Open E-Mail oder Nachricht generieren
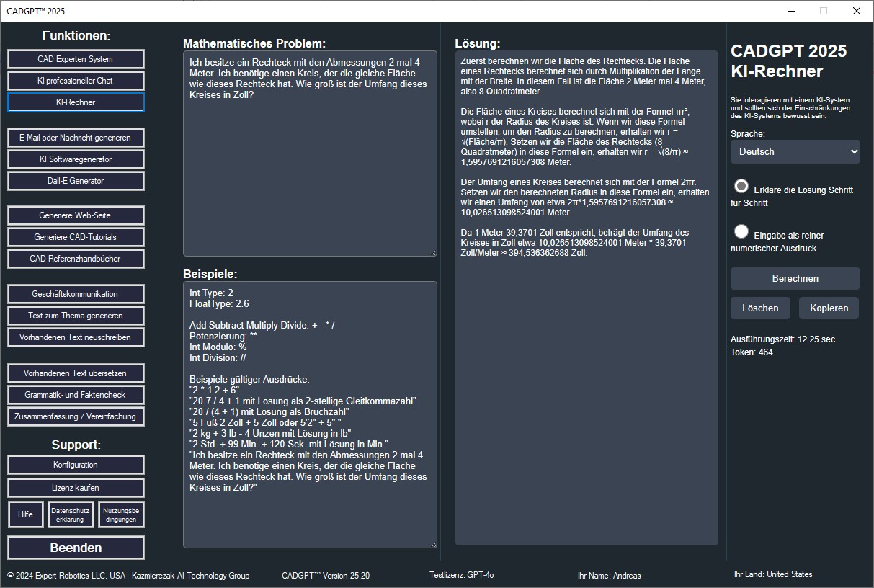The width and height of the screenshot is (874, 588). (76, 138)
